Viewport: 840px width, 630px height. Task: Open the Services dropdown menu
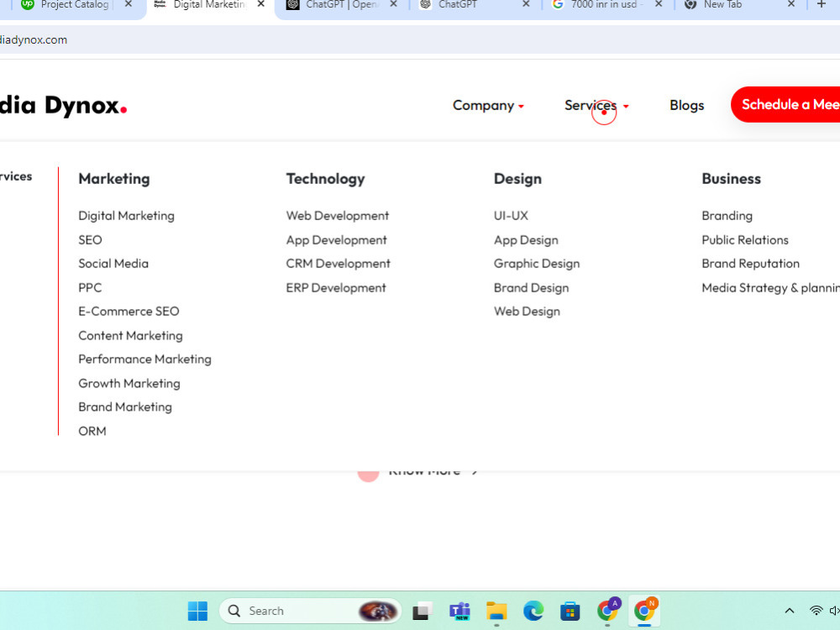click(x=596, y=106)
